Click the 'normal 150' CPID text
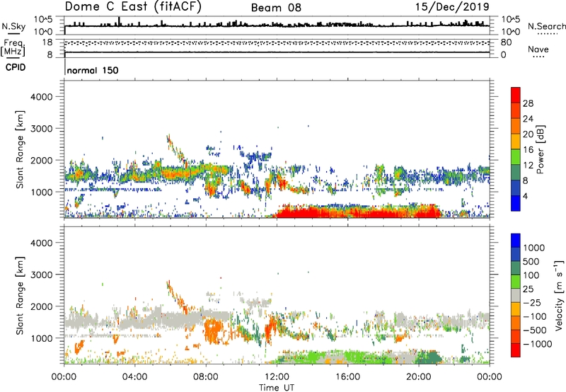This screenshot has width=566, height=392. point(93,70)
